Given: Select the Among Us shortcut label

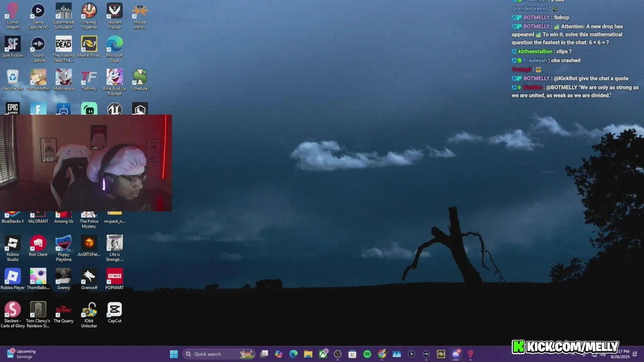Looking at the screenshot, I should [63, 221].
